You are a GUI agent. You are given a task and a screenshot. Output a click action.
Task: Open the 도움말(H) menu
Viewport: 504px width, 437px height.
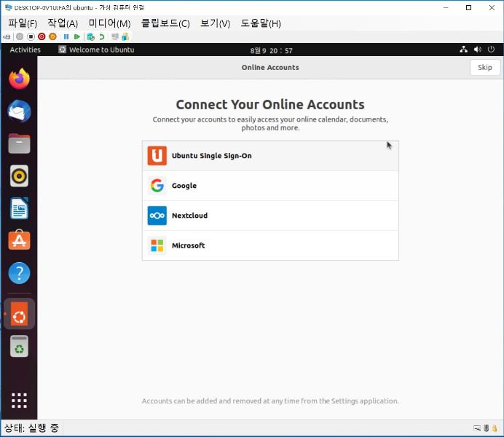pyautogui.click(x=261, y=23)
